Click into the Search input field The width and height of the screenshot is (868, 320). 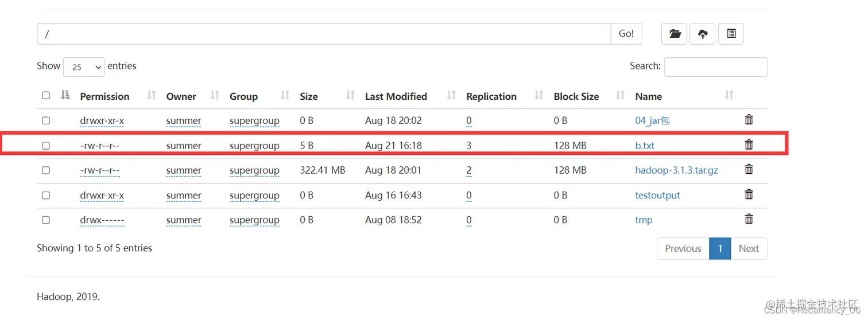[716, 67]
